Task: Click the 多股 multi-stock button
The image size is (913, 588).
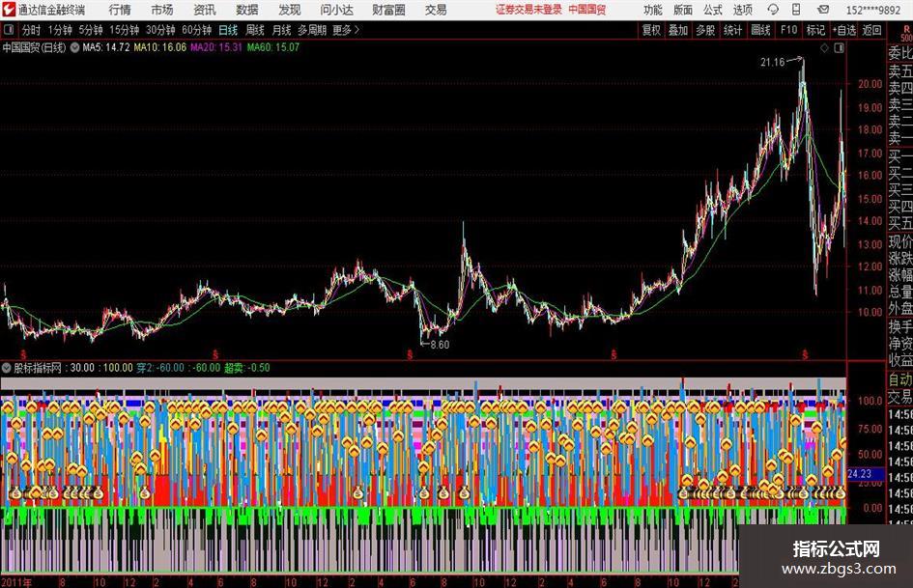Action: [x=705, y=30]
